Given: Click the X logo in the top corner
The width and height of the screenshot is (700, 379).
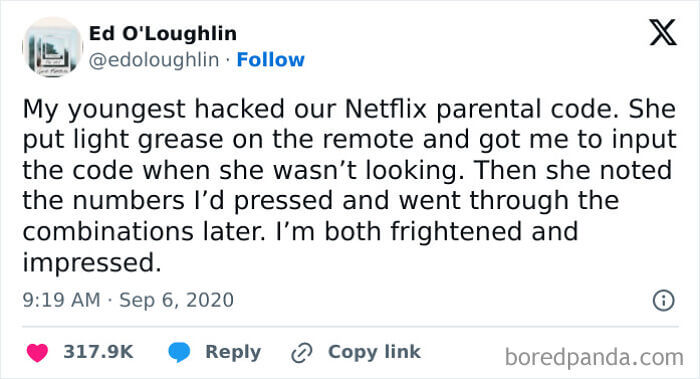Looking at the screenshot, I should click(663, 32).
